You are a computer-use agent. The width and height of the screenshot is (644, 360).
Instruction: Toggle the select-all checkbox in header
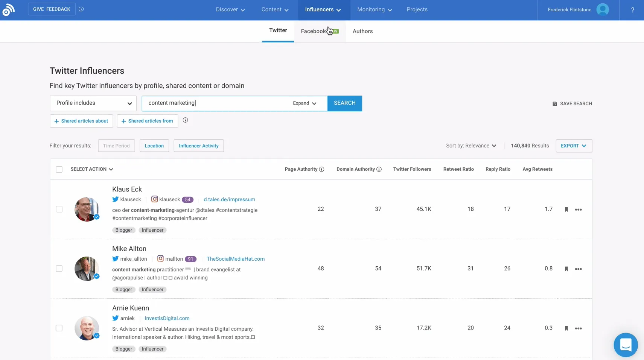pos(59,169)
